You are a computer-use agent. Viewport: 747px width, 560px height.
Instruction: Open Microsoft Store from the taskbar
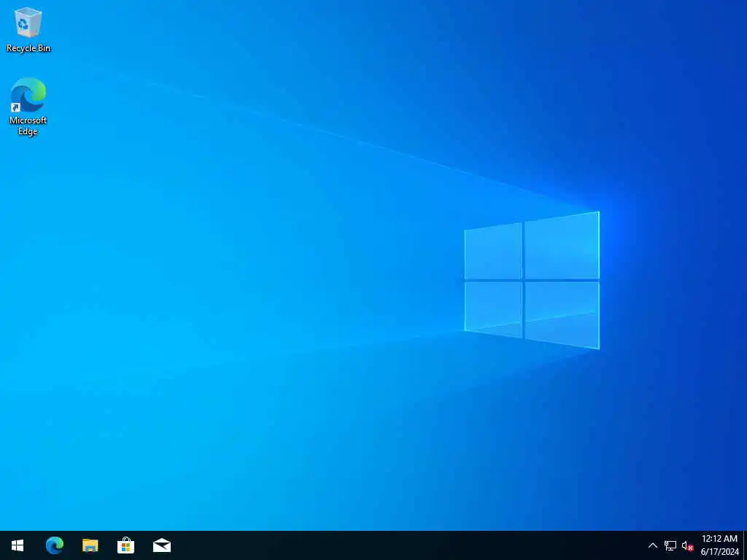(x=125, y=545)
